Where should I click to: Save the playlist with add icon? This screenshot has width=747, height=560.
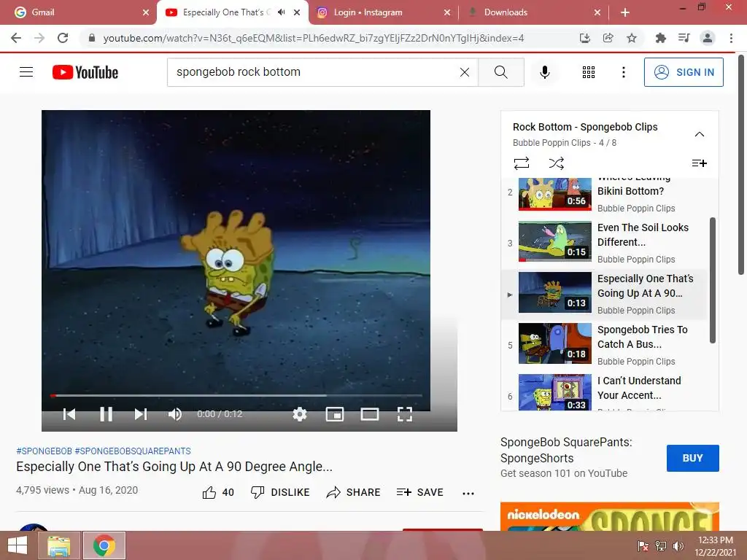(699, 163)
